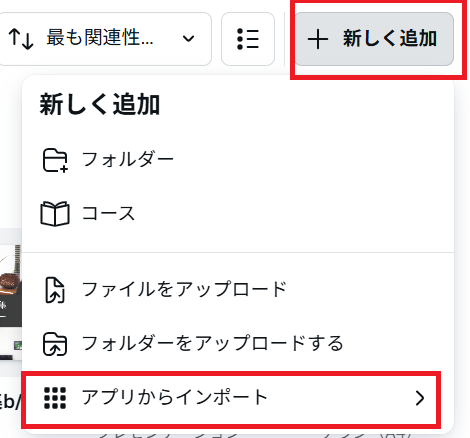Viewport: 470px width, 438px height.
Task: Open the 最も関連性 sort dropdown
Action: [104, 39]
